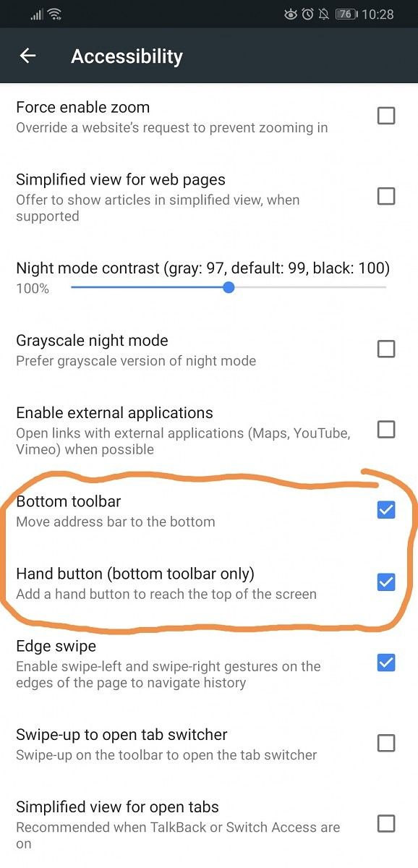This screenshot has width=418, height=868.
Task: Tap the muted notifications bell icon
Action: pyautogui.click(x=325, y=14)
